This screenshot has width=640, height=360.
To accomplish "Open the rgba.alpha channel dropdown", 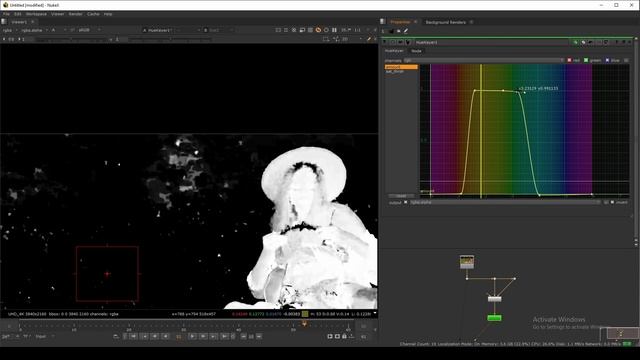I will 34,30.
